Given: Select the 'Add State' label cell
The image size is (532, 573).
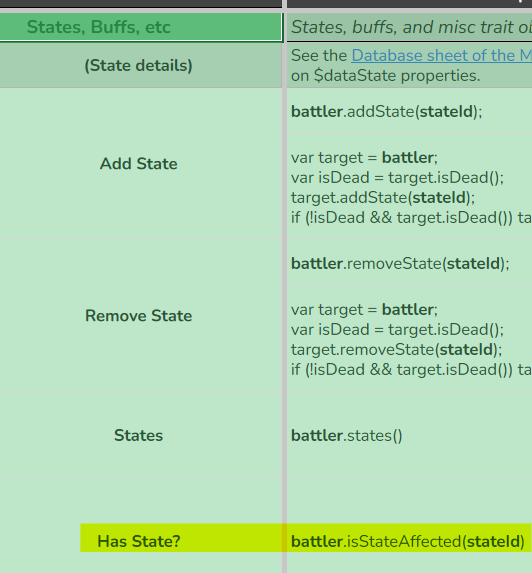Looking at the screenshot, I should coord(141,163).
